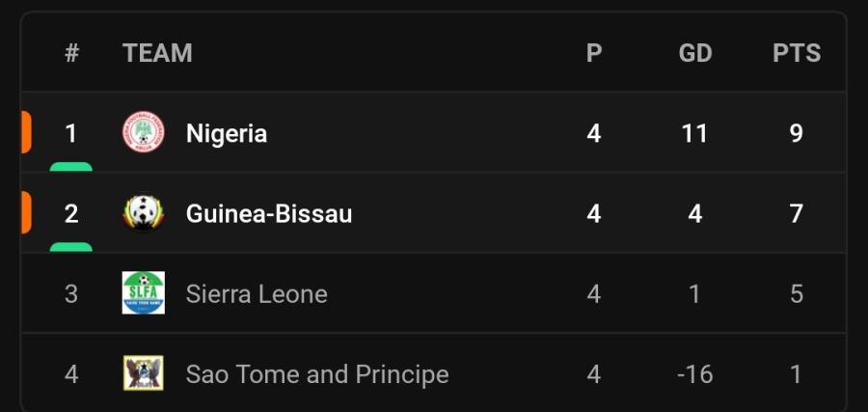Select the Sierra Leone SLFA logo
The width and height of the screenshot is (868, 412).
[144, 292]
